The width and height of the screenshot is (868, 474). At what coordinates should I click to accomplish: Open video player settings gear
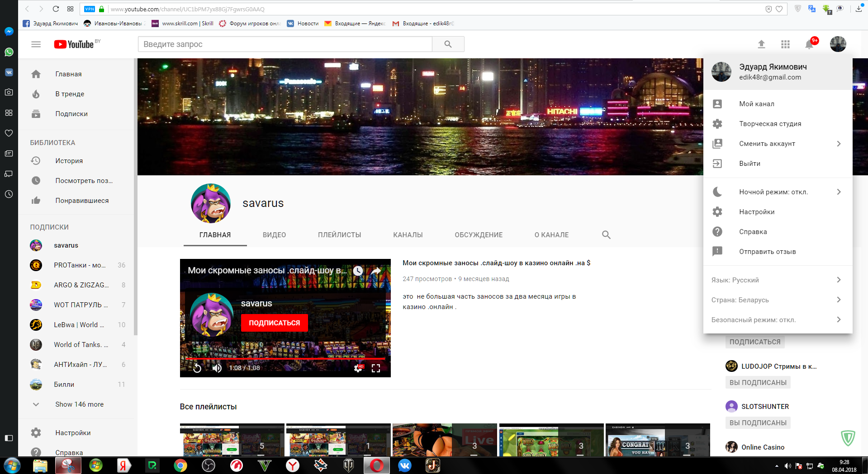coord(358,368)
